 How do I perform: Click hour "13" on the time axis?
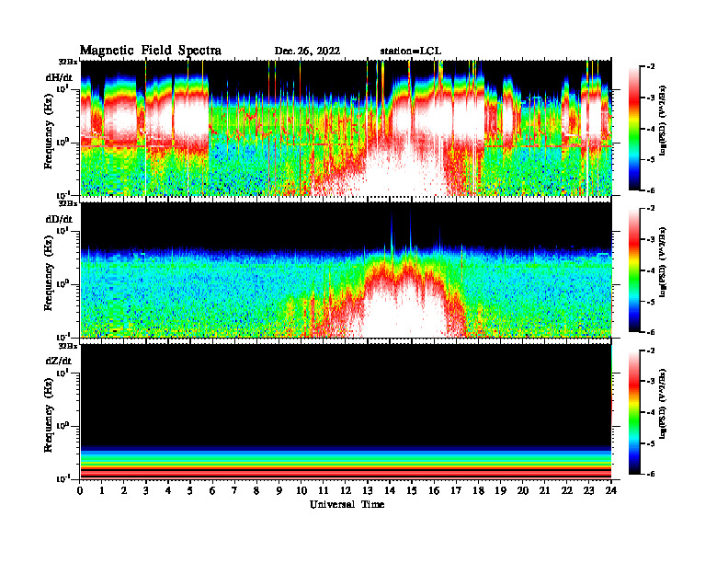(x=368, y=490)
